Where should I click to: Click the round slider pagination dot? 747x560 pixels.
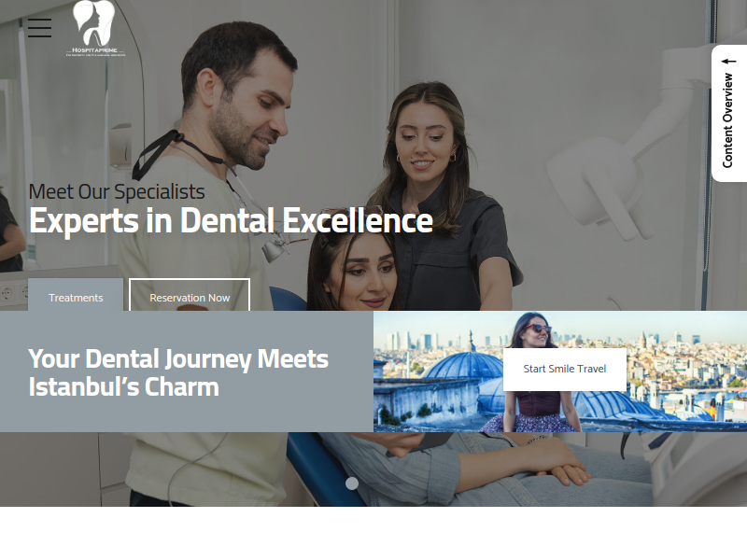(x=352, y=483)
